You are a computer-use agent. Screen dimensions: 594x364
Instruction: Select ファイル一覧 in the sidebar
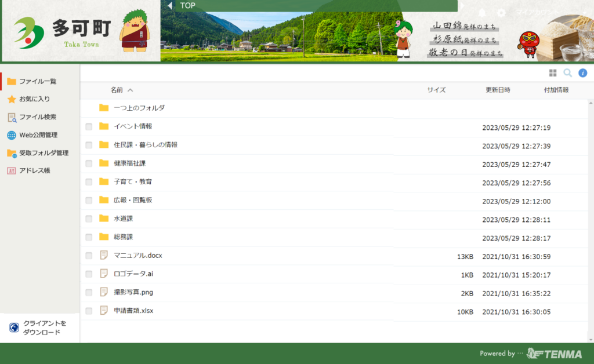click(38, 81)
